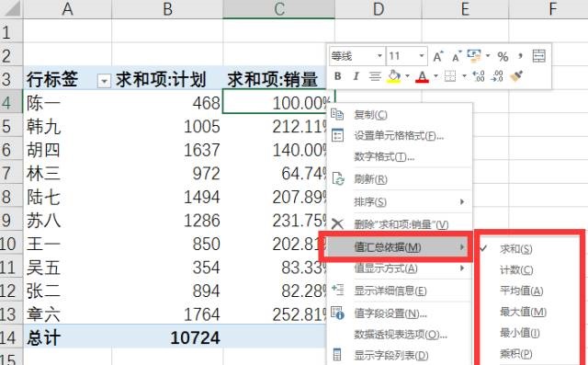Expand fill color dropdown arrow
Screen dimensions: 588x365
(407, 76)
